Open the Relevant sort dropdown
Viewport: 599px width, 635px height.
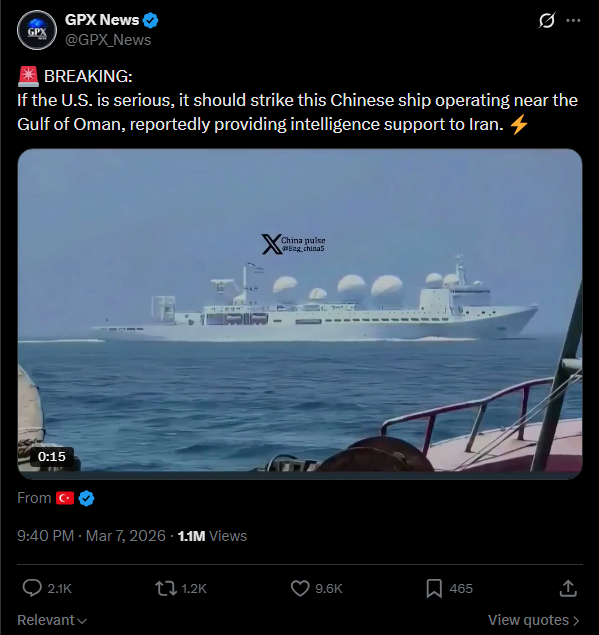pyautogui.click(x=52, y=620)
